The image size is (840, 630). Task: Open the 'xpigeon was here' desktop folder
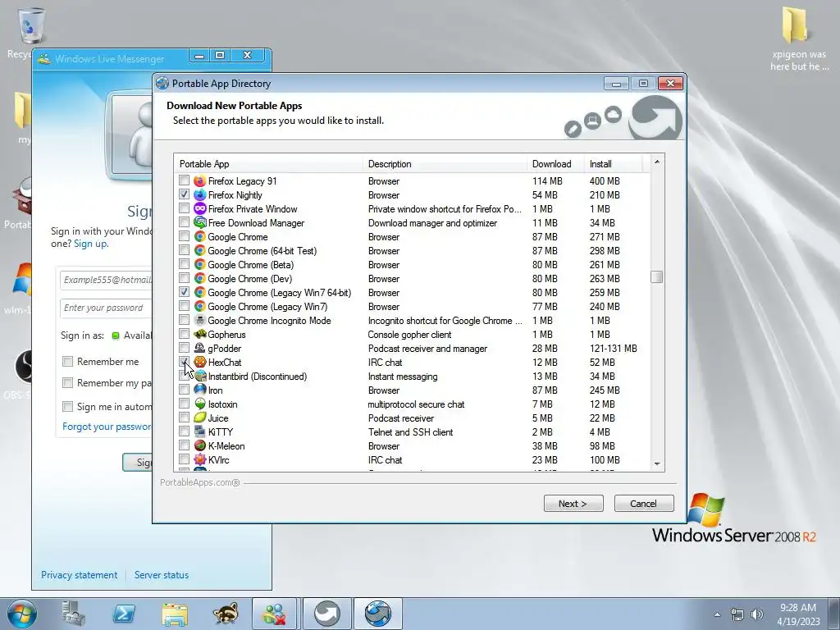[797, 39]
